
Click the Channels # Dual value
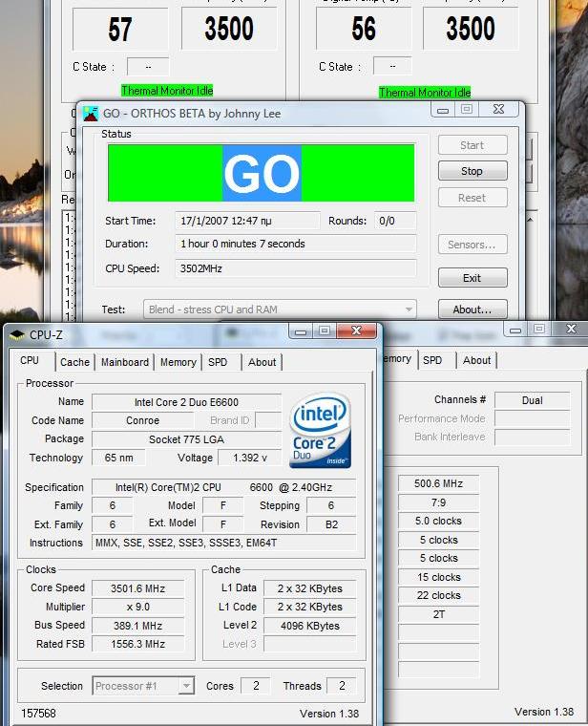[x=532, y=400]
